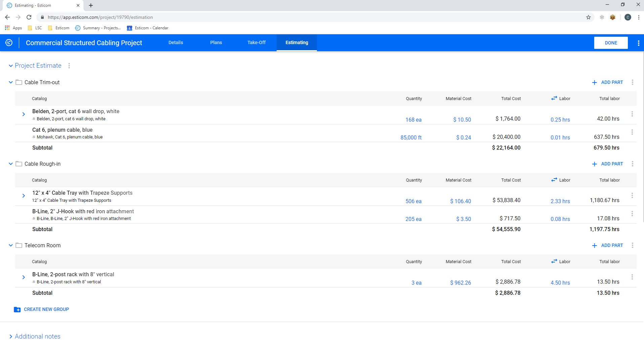
Task: Open the Plans tab
Action: point(216,42)
